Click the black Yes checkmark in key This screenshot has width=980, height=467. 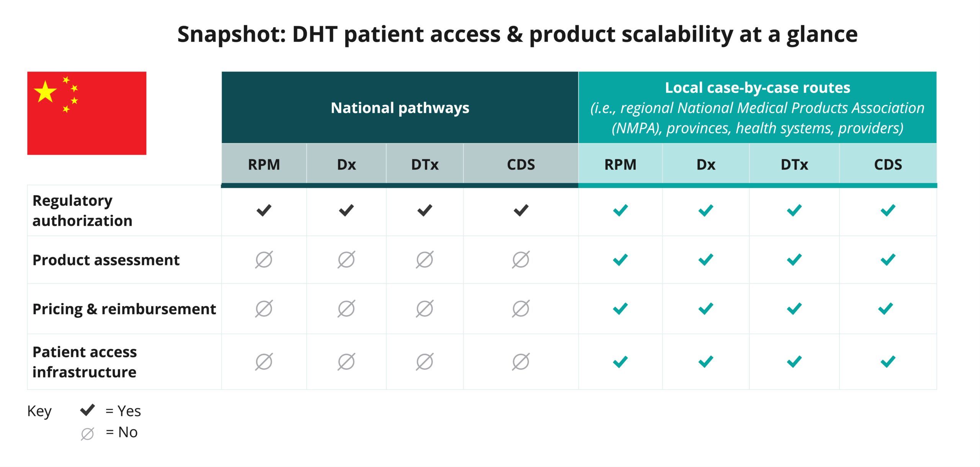(x=87, y=410)
